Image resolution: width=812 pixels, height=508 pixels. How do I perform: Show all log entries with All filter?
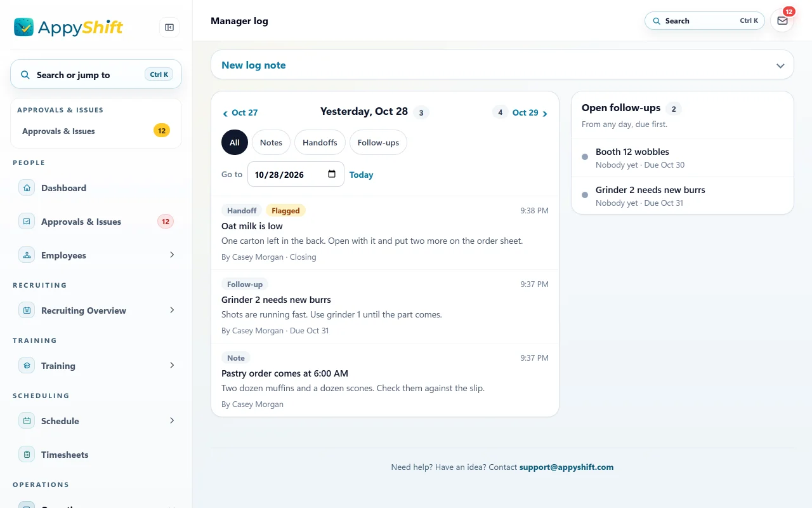pos(235,142)
